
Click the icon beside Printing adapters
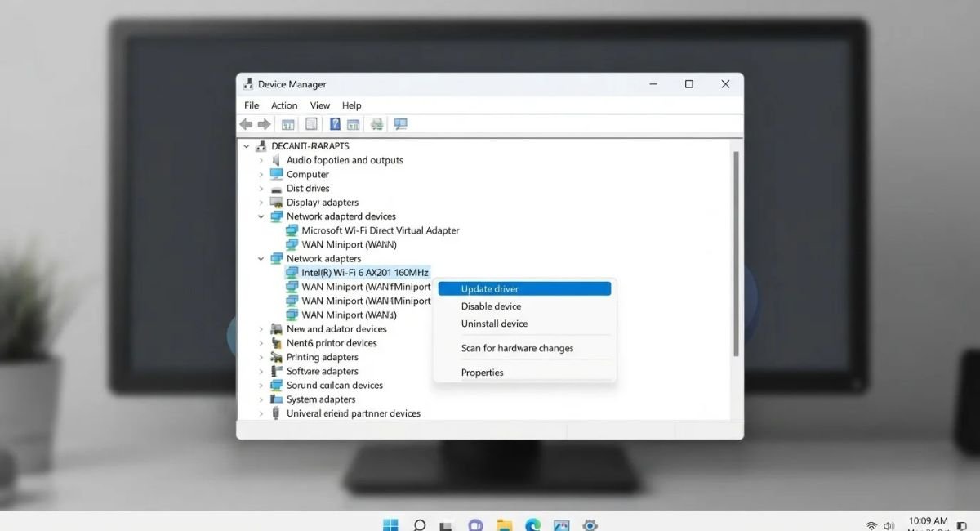(276, 357)
